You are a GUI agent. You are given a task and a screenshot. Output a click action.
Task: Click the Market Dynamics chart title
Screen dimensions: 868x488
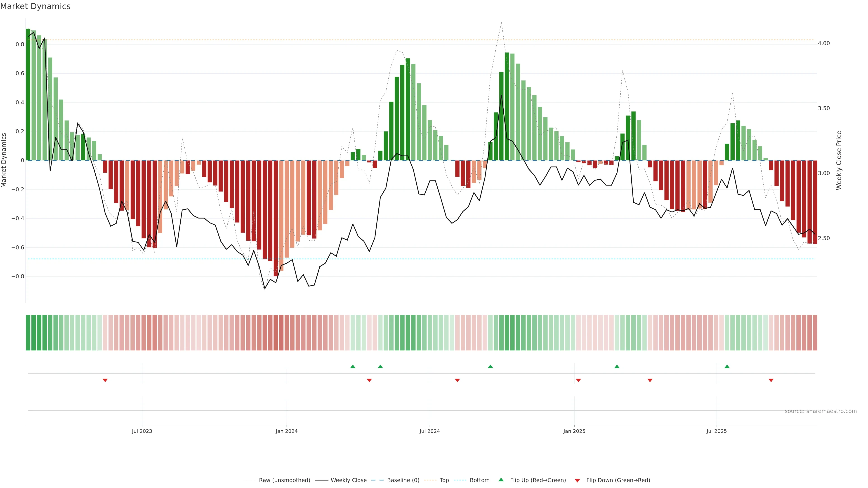pos(35,6)
